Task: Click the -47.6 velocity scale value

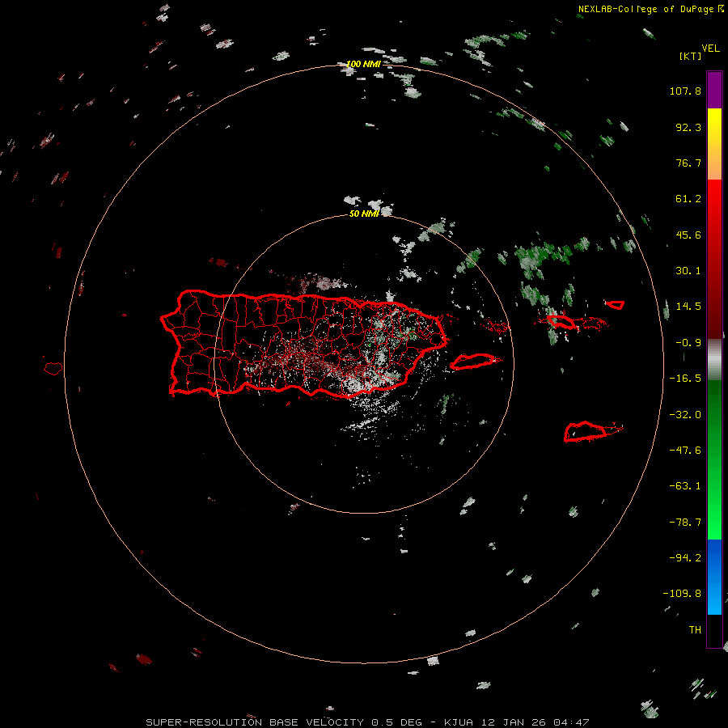Action: click(x=685, y=451)
